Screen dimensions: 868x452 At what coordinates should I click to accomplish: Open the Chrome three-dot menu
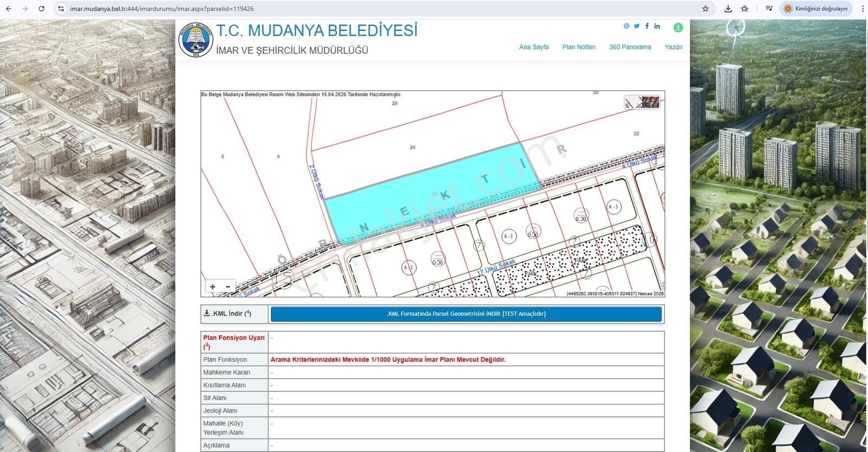(863, 9)
